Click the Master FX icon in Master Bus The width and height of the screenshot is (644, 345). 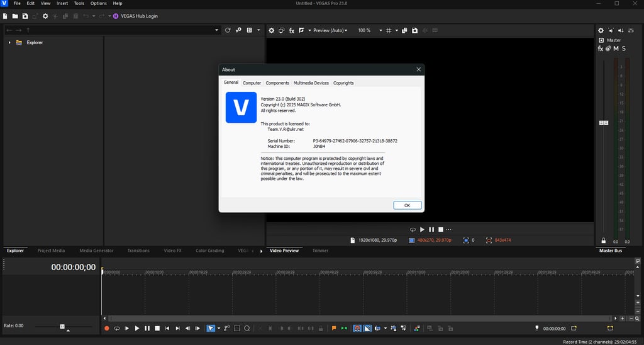coord(600,48)
